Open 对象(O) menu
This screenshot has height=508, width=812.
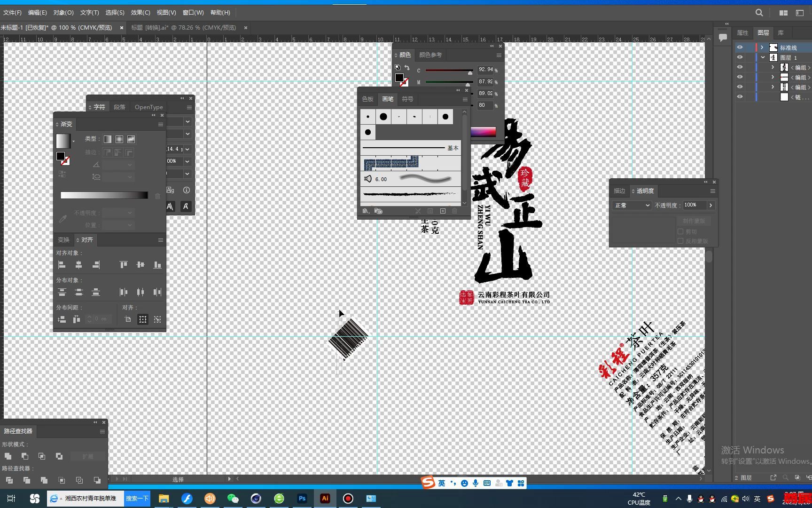(x=63, y=13)
